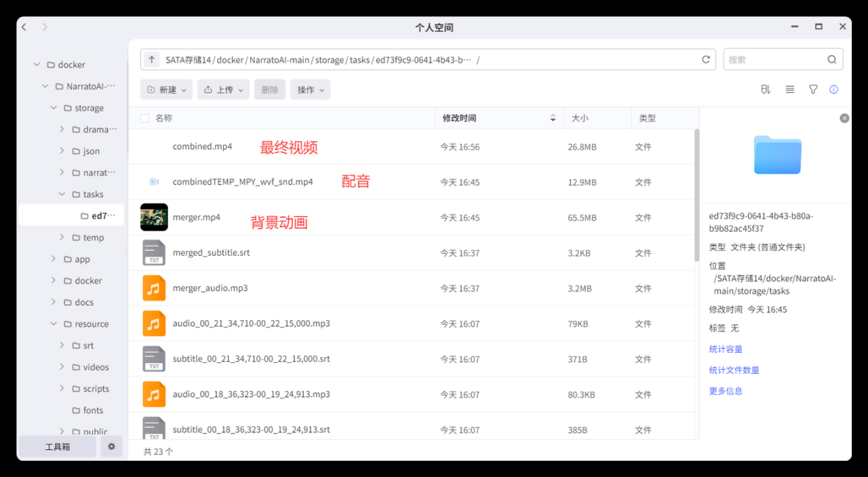Collapse the tasks folder in sidebar
The width and height of the screenshot is (868, 477).
point(62,194)
